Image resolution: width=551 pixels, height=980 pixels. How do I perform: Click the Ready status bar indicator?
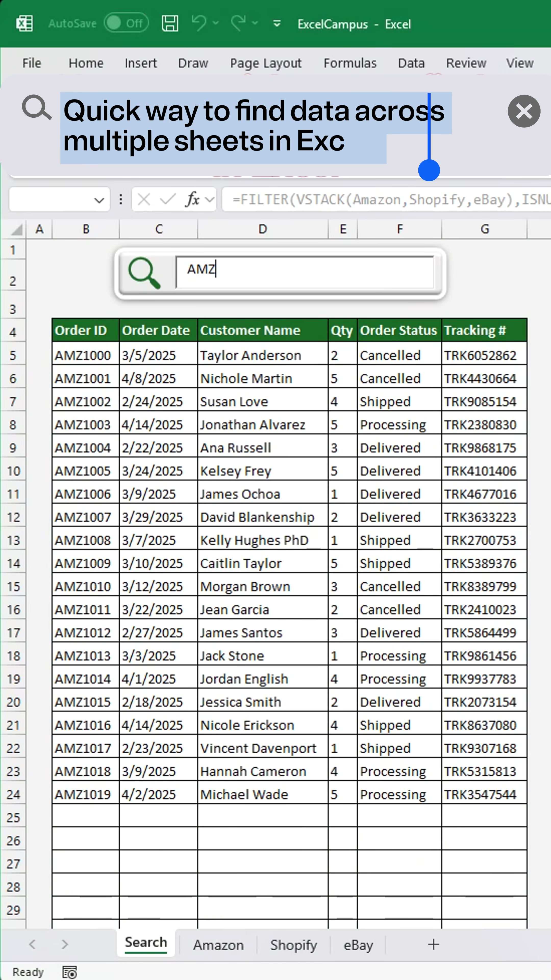[28, 972]
